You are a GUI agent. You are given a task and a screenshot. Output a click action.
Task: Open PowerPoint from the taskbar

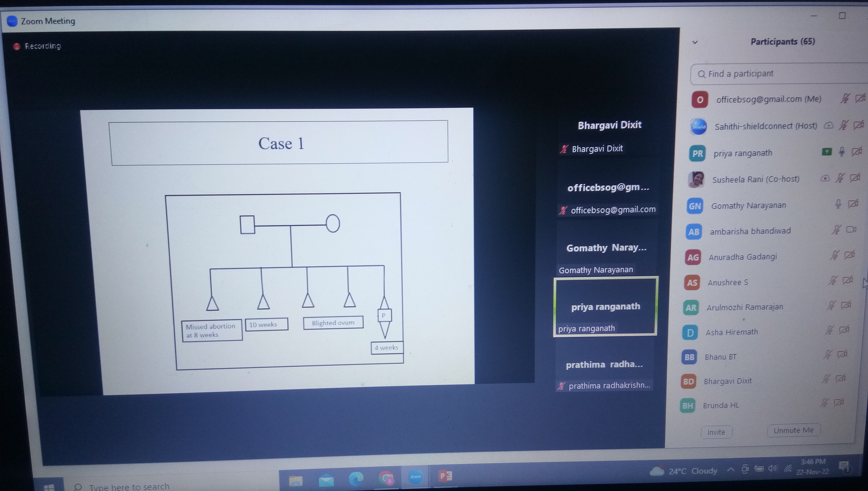(445, 476)
